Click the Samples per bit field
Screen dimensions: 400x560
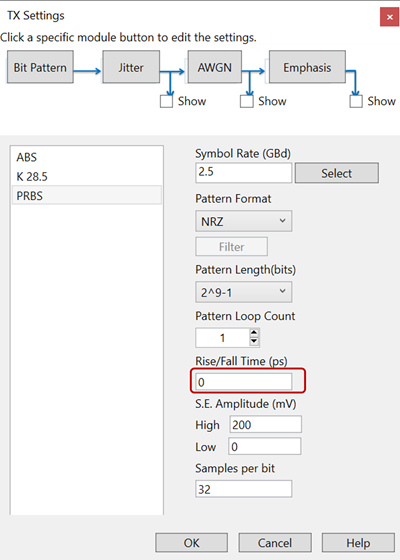pos(244,489)
